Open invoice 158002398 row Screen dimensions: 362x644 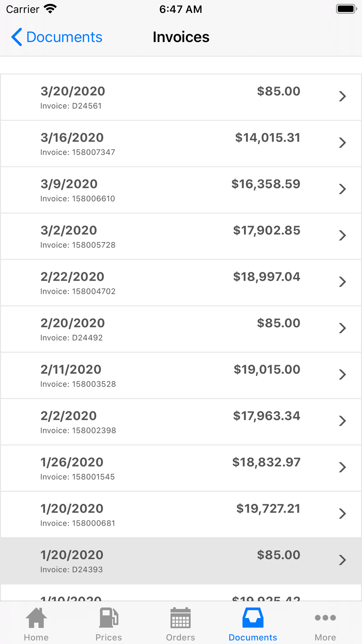click(181, 422)
